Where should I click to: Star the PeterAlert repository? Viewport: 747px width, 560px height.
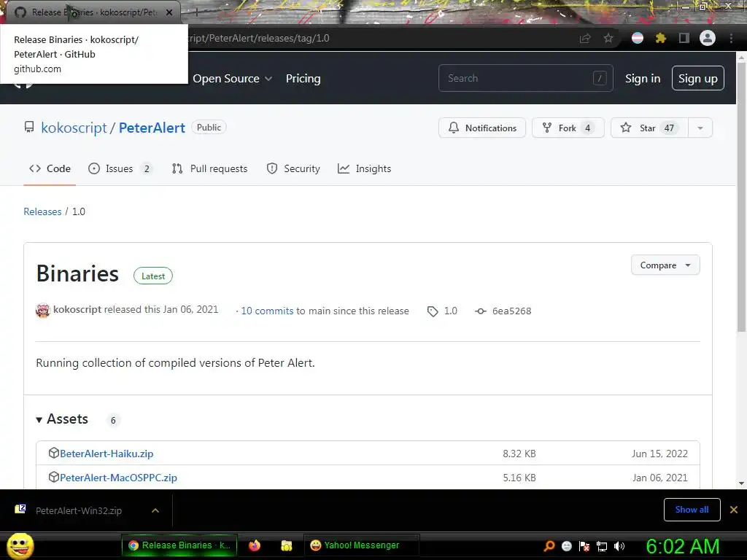[x=649, y=128]
